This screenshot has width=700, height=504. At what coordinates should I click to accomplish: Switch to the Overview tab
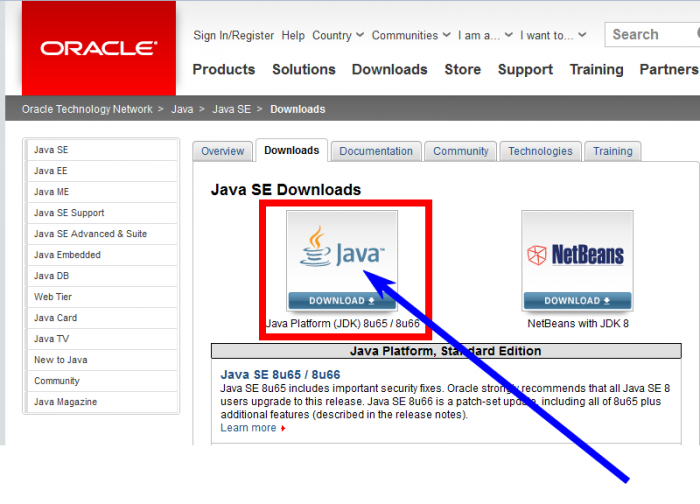tap(222, 151)
